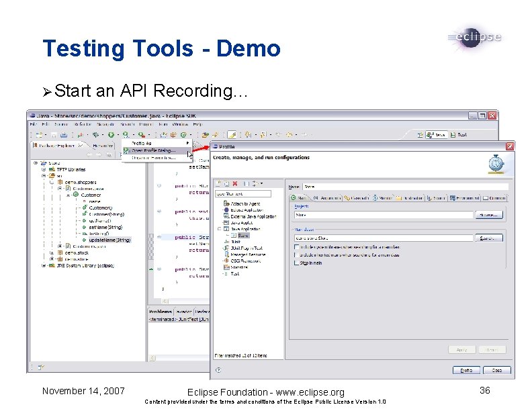Viewport: 532px width, 411px height.
Task: Expand the JRE System Library node
Action: point(44,265)
